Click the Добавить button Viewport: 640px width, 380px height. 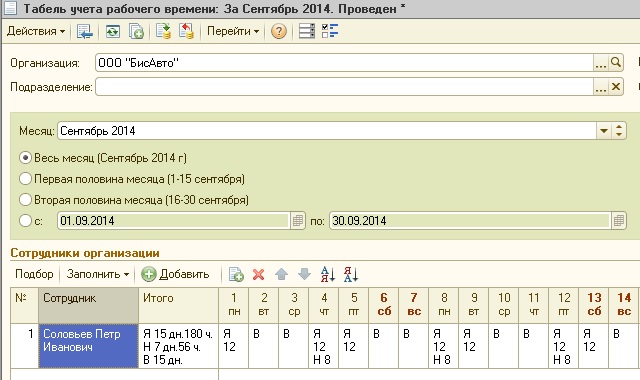coord(176,274)
